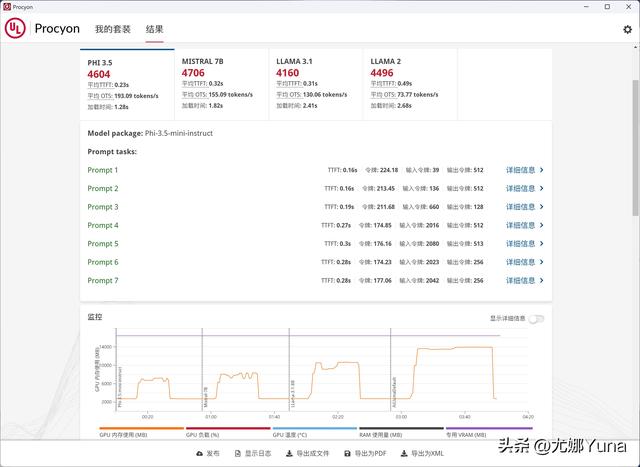Click the Mistral 7B score 4706

[x=193, y=73]
